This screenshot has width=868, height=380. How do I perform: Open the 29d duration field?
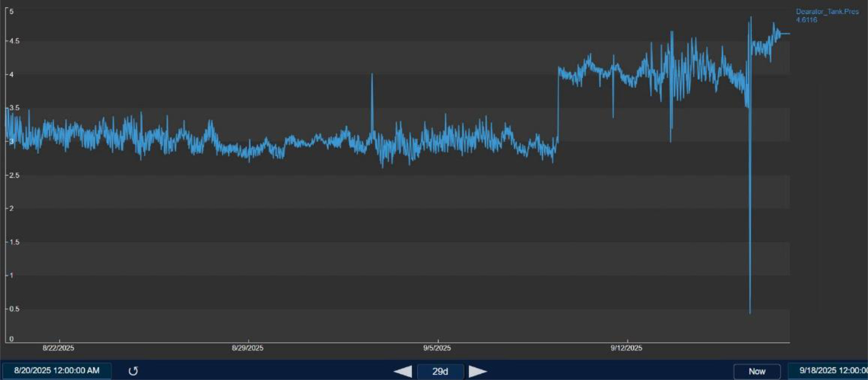tap(440, 371)
